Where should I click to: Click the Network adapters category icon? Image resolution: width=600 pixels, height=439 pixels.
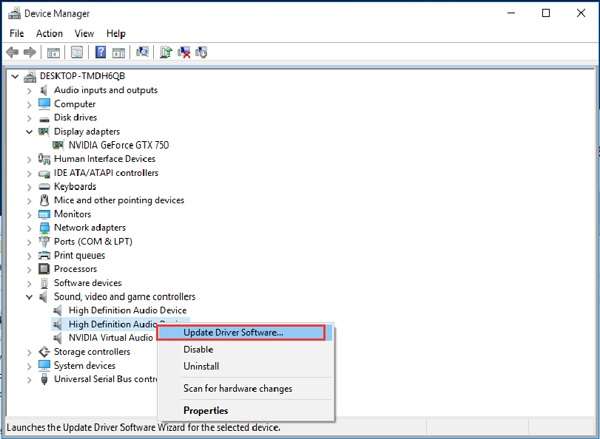click(44, 228)
